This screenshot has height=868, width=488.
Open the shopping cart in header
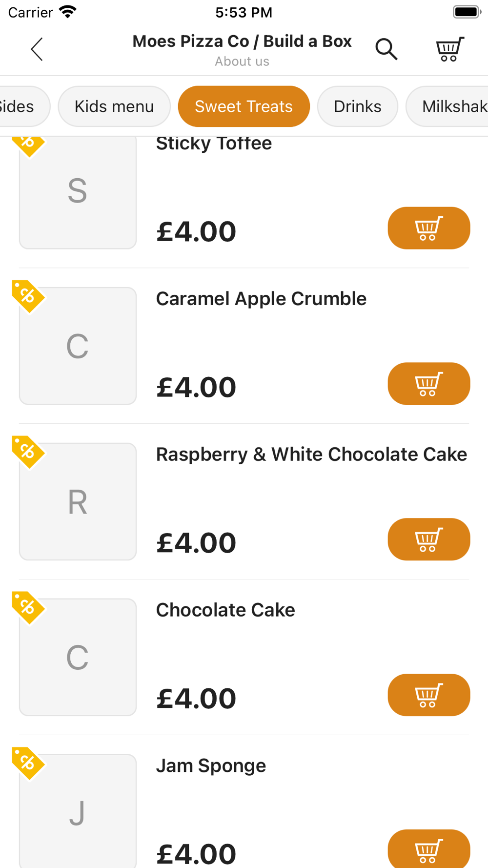tap(449, 49)
